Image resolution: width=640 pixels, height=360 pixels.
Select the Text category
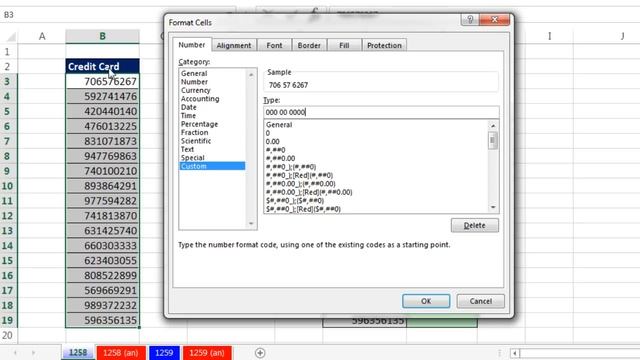[x=187, y=149]
